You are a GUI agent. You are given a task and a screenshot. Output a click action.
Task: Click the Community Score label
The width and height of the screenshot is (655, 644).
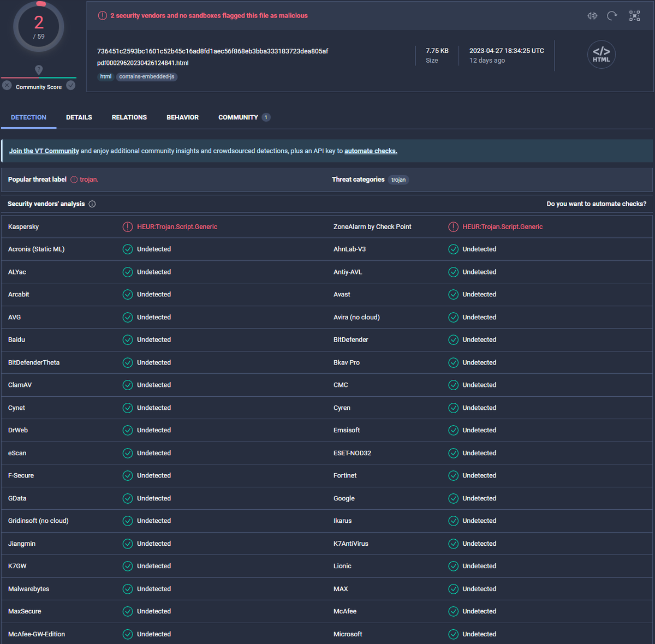tap(39, 87)
